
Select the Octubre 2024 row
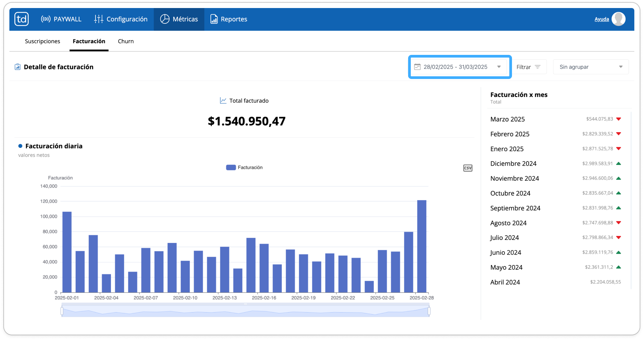click(x=556, y=193)
